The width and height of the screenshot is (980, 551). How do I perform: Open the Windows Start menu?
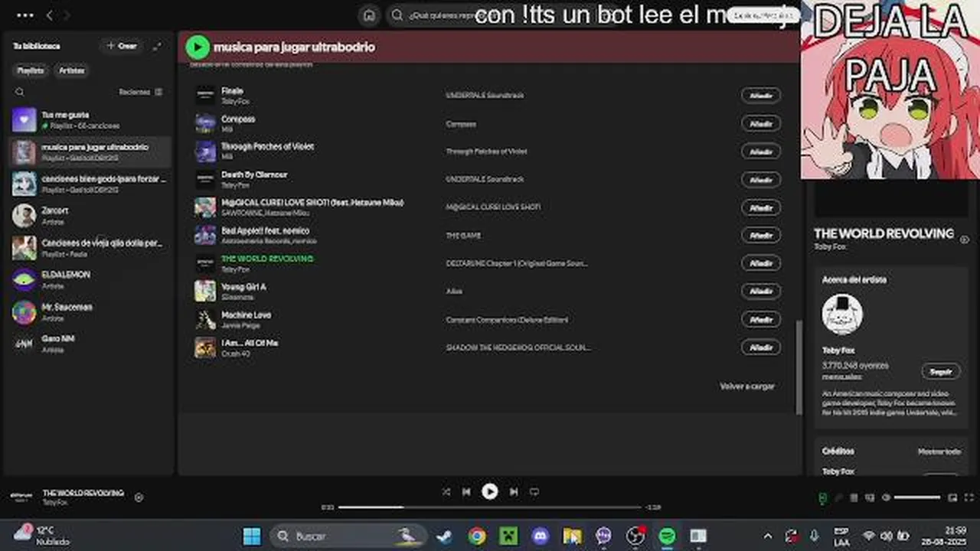[251, 536]
